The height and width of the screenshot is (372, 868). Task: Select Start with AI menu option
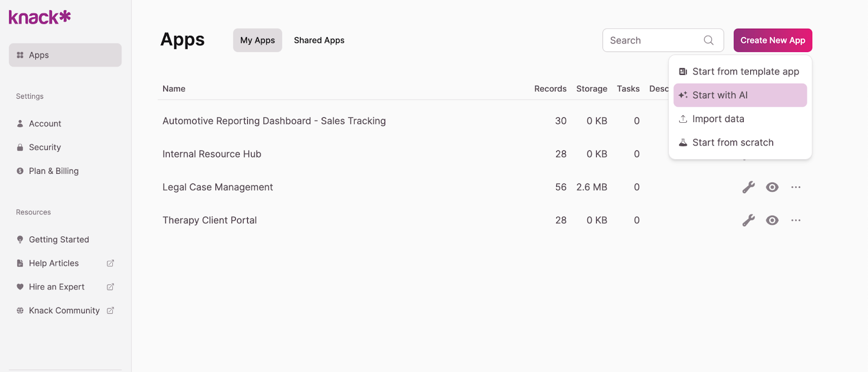(x=740, y=95)
